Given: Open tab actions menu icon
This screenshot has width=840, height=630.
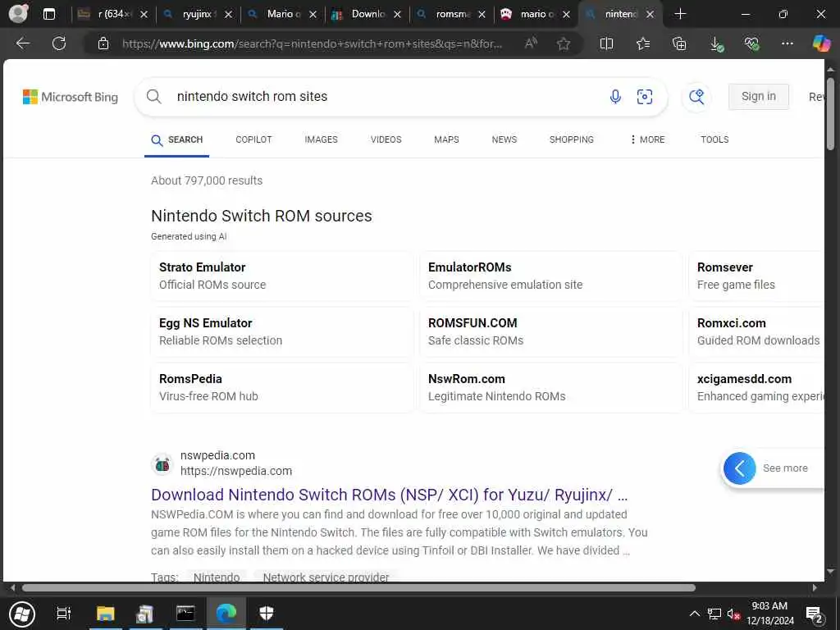Looking at the screenshot, I should (x=48, y=14).
